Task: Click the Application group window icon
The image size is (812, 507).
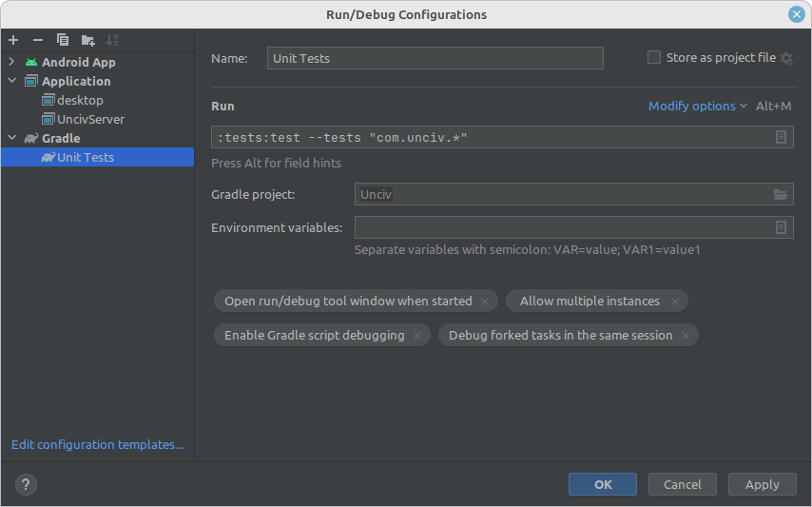Action: (31, 81)
